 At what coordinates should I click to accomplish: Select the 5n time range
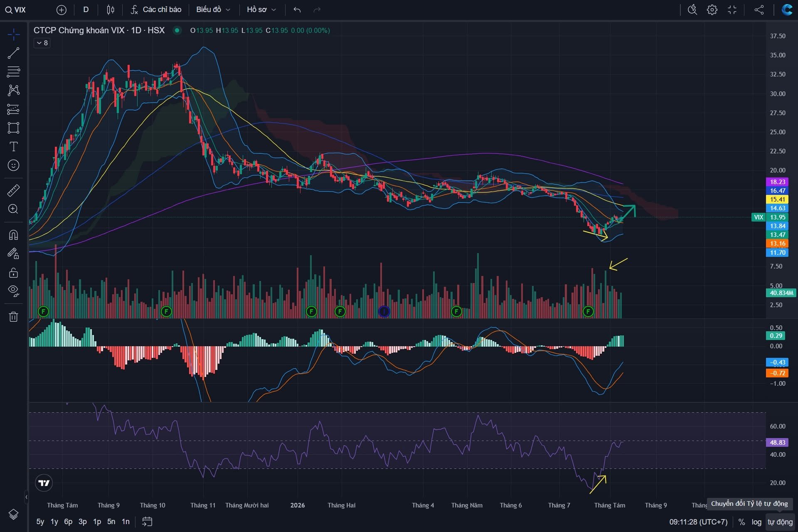[x=111, y=522]
